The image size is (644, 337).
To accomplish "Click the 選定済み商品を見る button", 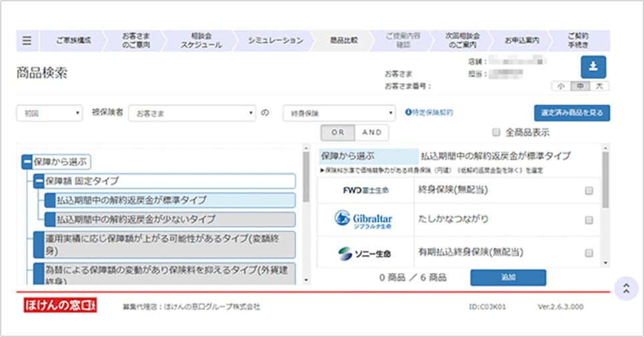I will [572, 113].
